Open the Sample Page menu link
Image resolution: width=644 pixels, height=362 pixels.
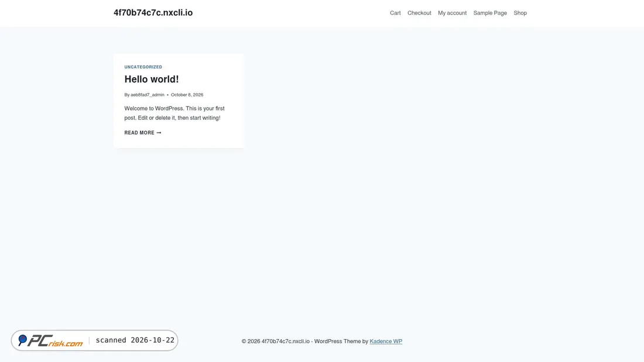[x=490, y=13]
